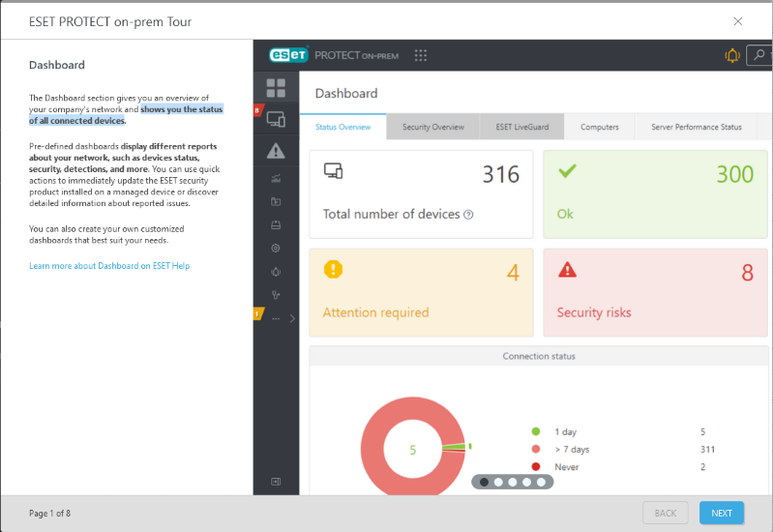Click the Policies gear icon in sidebar
Screen dimensions: 773x532
pyautogui.click(x=276, y=249)
